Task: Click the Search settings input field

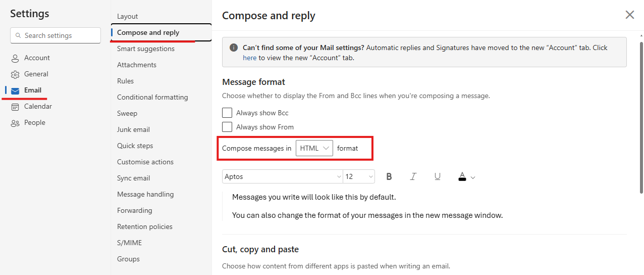Action: click(x=56, y=35)
